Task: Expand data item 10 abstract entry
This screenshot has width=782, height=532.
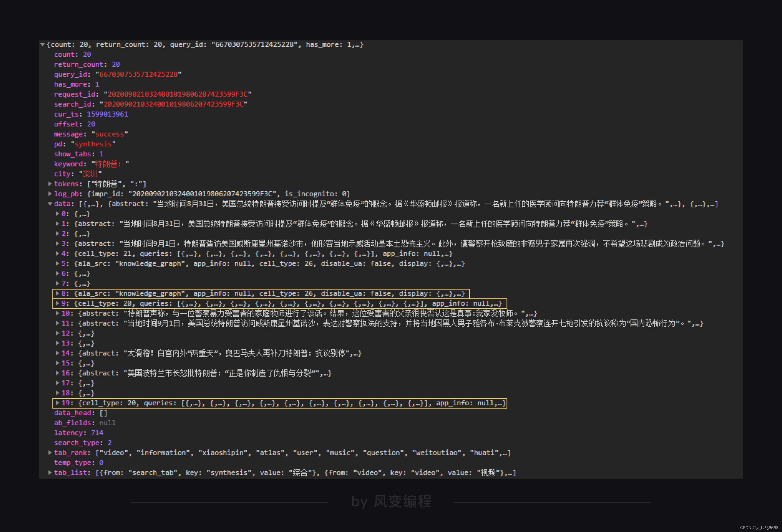Action: coord(57,313)
